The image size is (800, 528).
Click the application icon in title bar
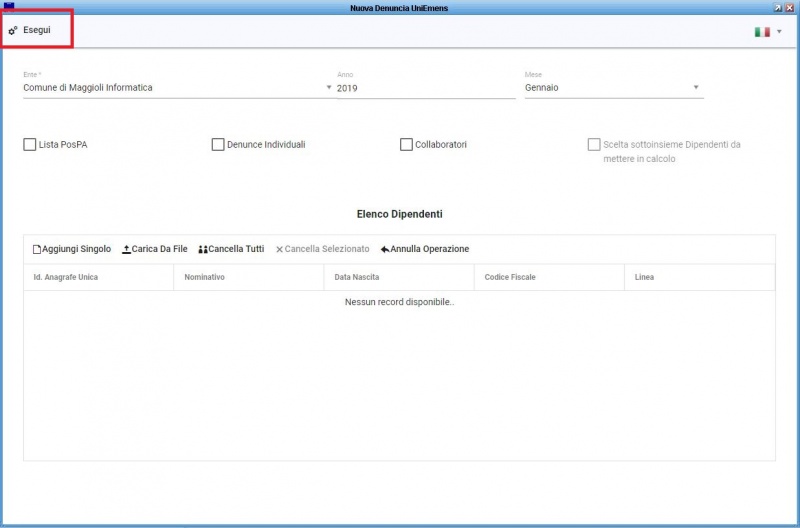point(9,7)
